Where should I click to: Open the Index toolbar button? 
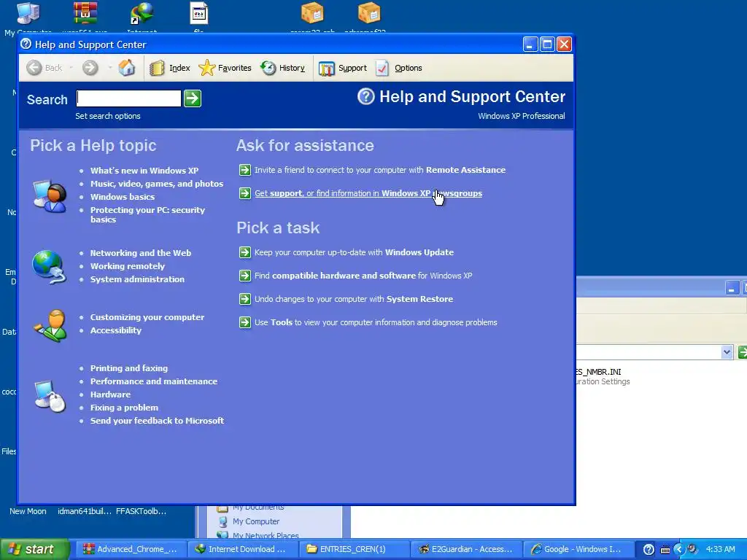tap(170, 68)
